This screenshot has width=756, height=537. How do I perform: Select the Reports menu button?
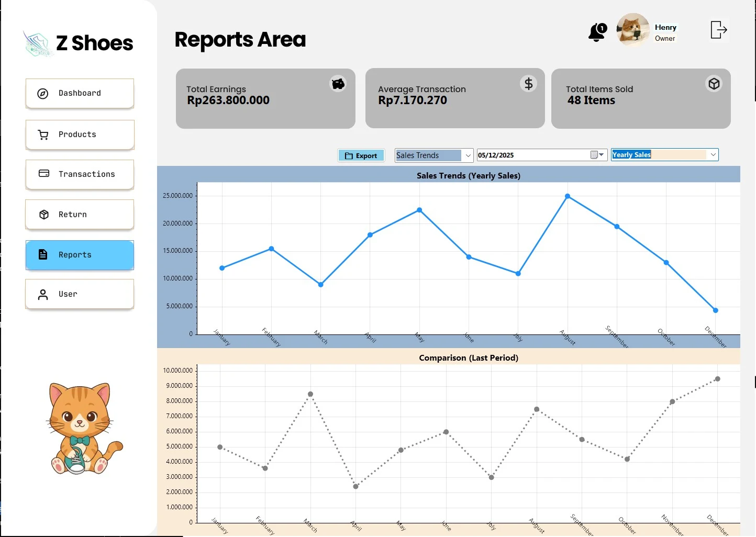point(80,255)
